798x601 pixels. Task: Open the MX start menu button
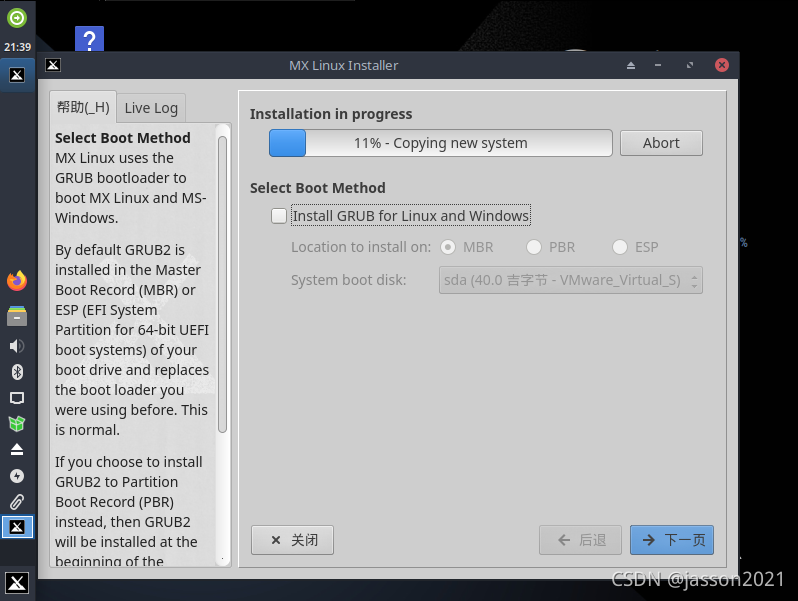pyautogui.click(x=17, y=583)
